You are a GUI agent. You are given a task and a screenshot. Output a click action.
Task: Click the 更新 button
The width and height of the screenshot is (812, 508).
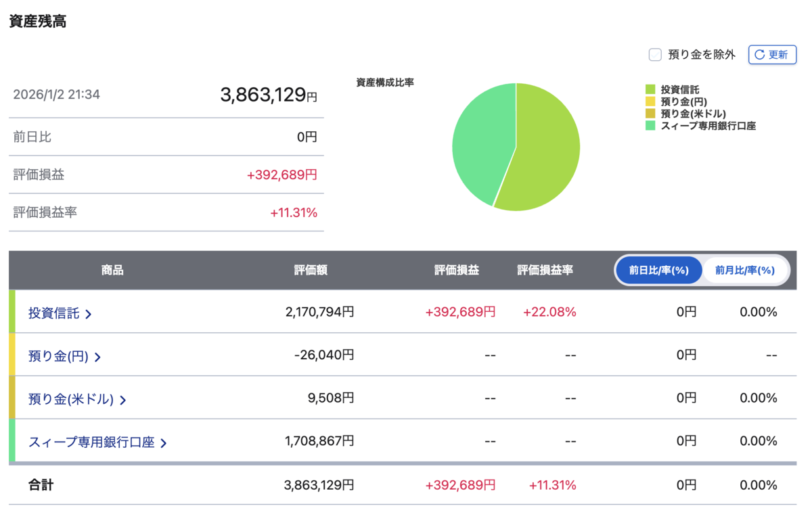point(772,55)
